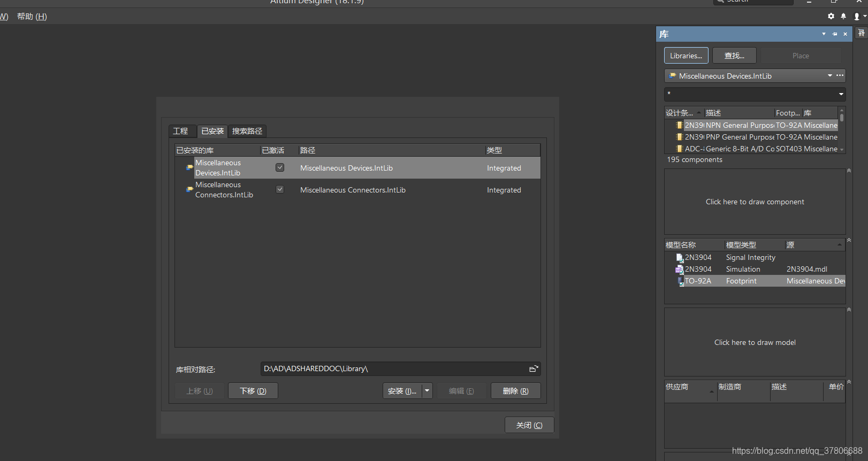Open the 帮助 (H) menu
The width and height of the screenshot is (868, 461).
(x=32, y=17)
